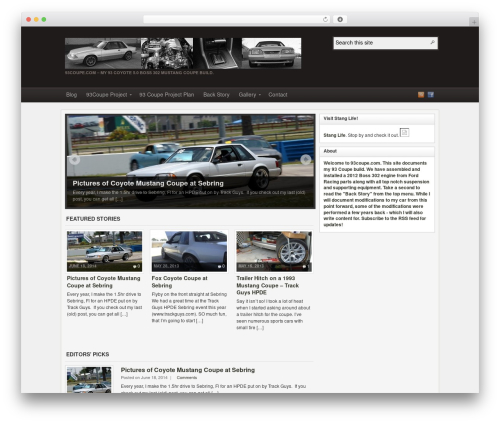This screenshot has height=423, width=500.
Task: Click the search magnifier icon
Action: [432, 42]
